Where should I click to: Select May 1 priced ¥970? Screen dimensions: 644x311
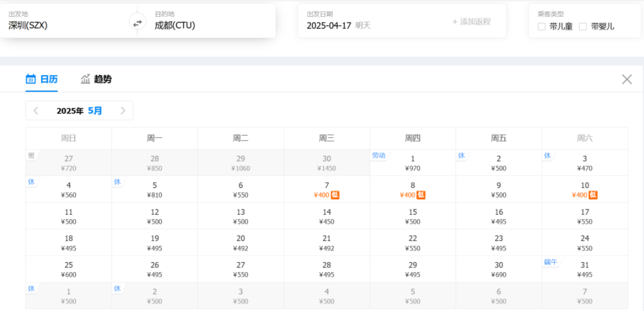coord(413,163)
